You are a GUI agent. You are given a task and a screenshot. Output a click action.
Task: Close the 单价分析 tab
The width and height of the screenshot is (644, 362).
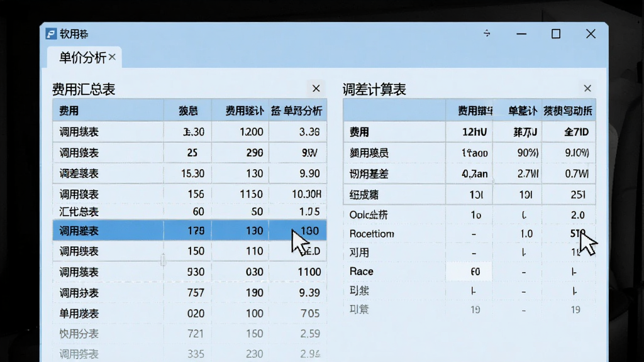coord(112,57)
